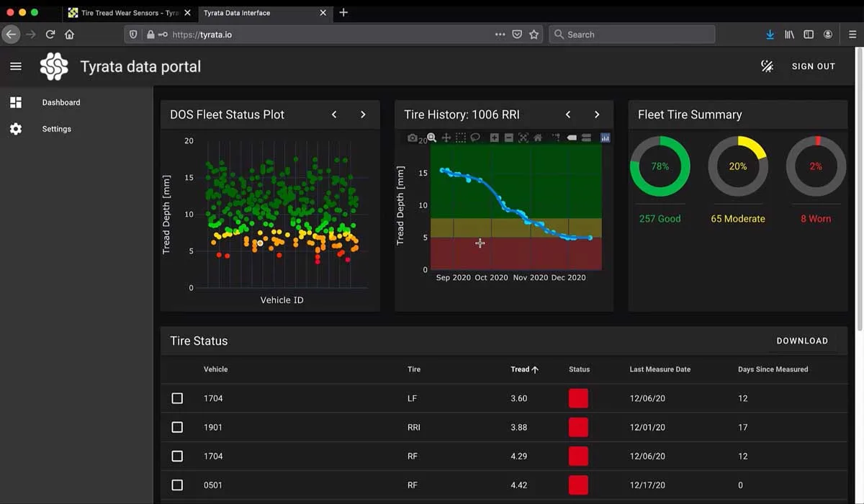
Task: Select the checkbox for vehicle 1901
Action: pos(177,427)
